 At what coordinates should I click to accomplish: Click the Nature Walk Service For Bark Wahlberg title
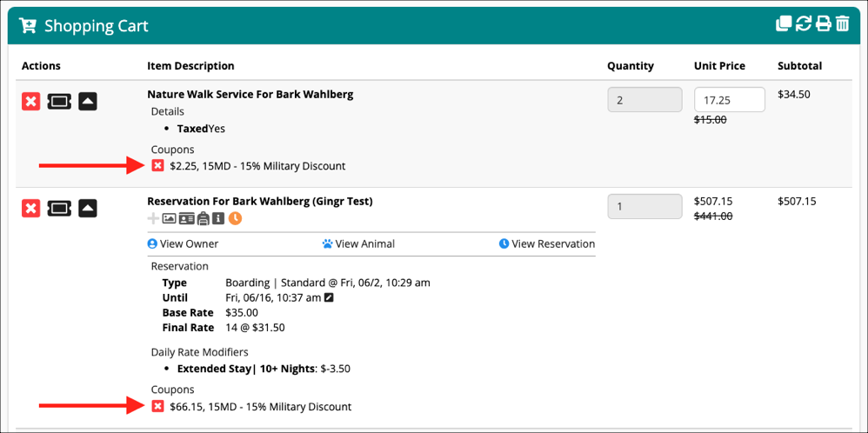coord(250,94)
